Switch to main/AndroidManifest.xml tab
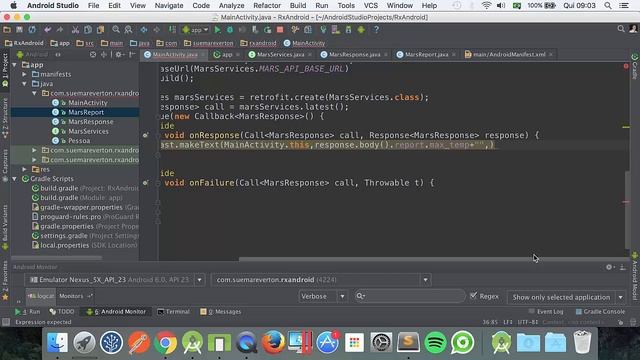Screen dimensions: 640x360 click(509, 54)
